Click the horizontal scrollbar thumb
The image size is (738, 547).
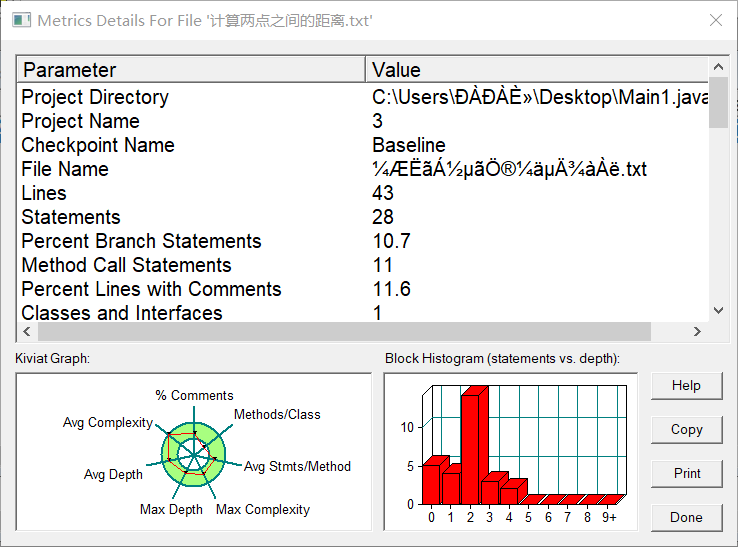pos(345,331)
